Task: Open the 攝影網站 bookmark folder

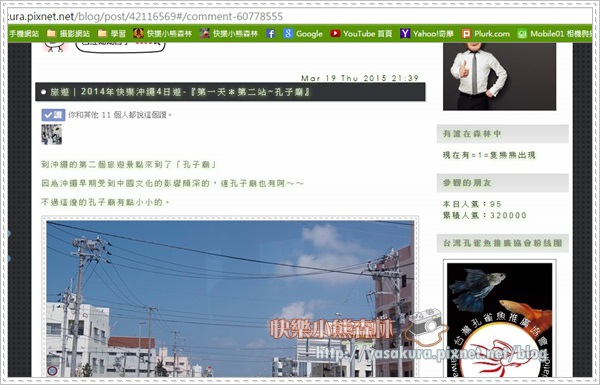Action: 68,34
